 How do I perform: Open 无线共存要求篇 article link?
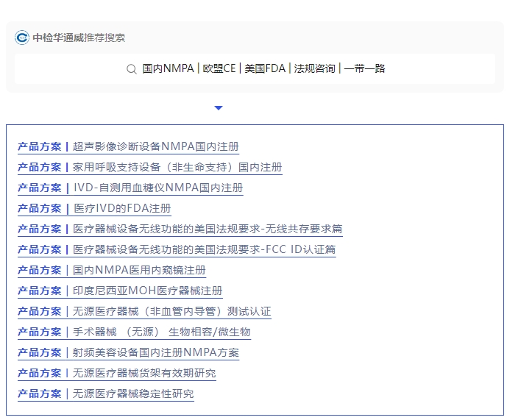click(x=208, y=229)
